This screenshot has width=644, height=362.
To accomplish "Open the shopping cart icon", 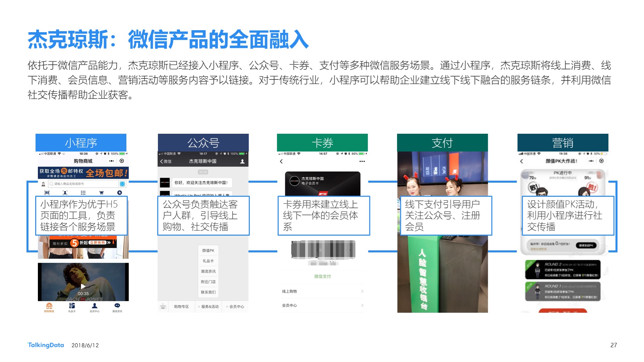I will coord(101,193).
